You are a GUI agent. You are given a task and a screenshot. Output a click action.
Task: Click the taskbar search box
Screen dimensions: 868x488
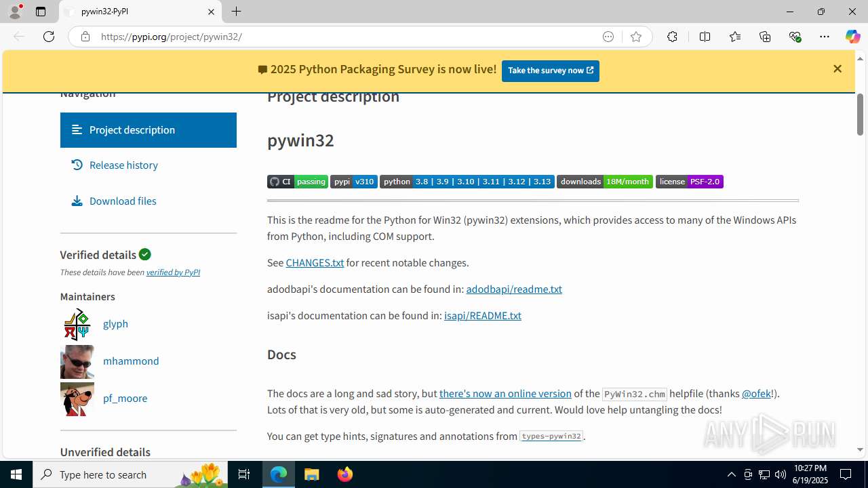point(131,474)
